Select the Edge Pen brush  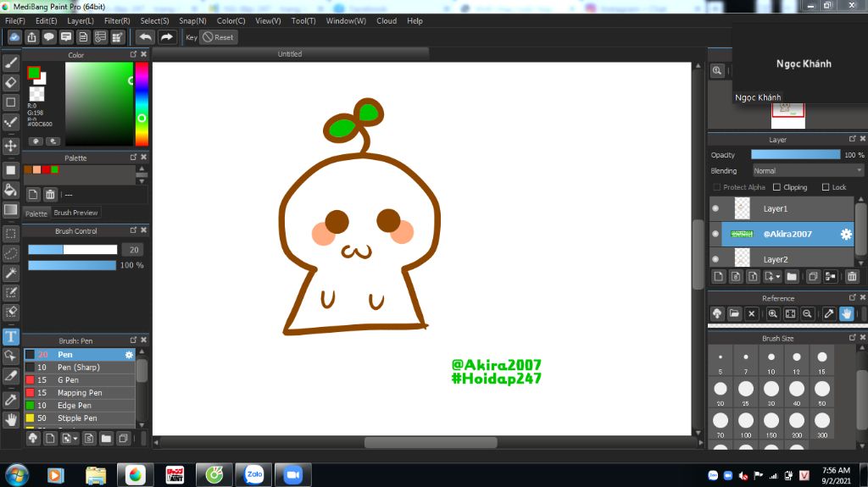tap(79, 406)
